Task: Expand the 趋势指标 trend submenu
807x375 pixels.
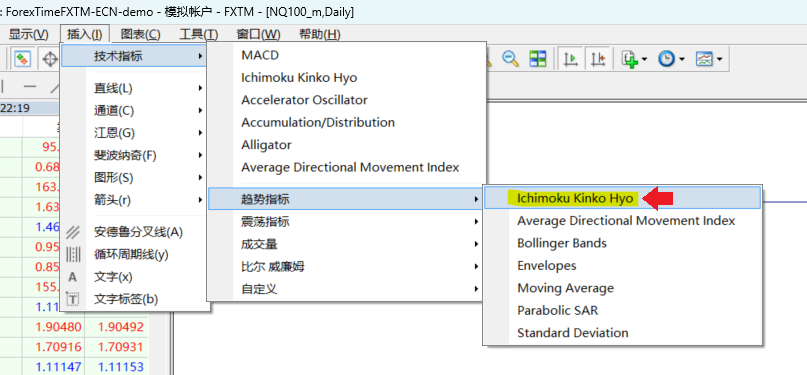Action: click(346, 199)
